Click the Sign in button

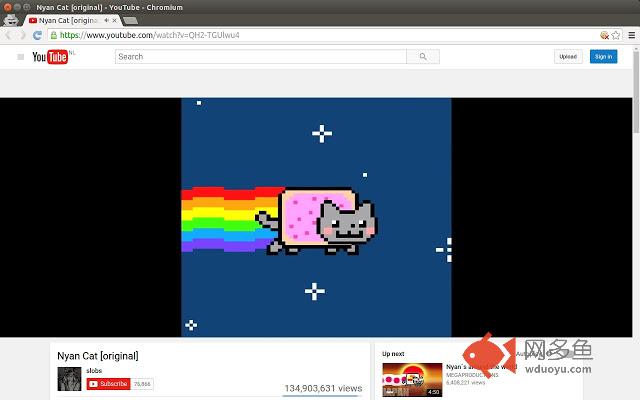(x=603, y=57)
